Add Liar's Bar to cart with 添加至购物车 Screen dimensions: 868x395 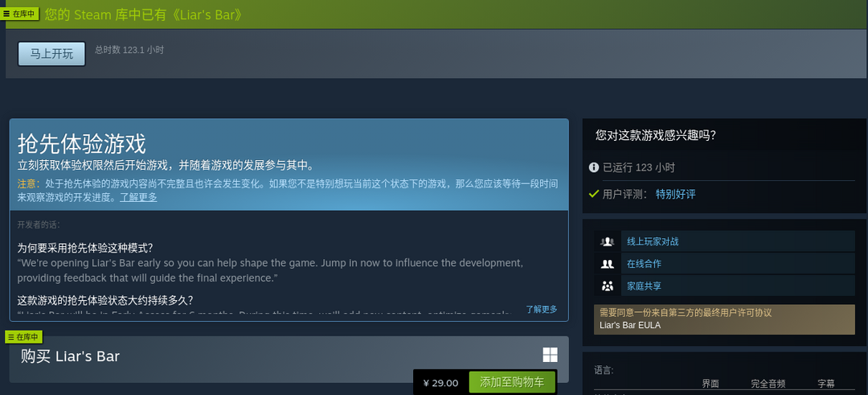pyautogui.click(x=511, y=382)
